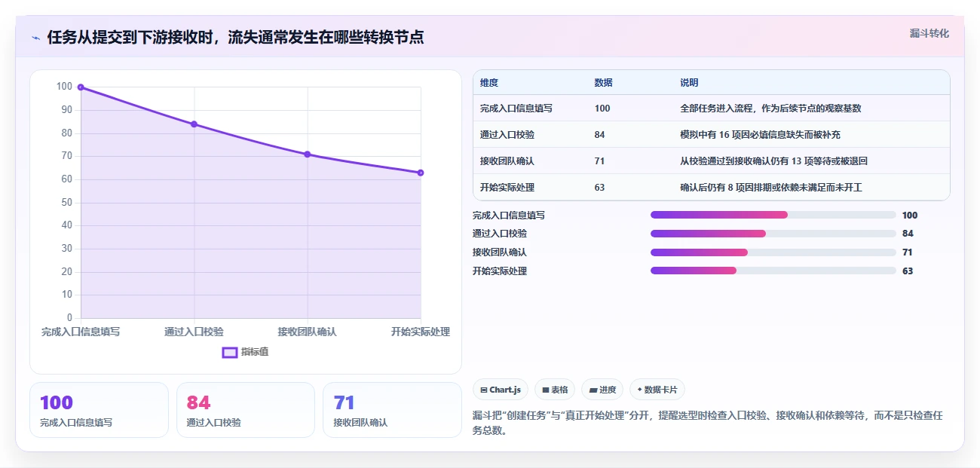Toggle the 指标值 legend color box
The image size is (980, 468).
[230, 352]
